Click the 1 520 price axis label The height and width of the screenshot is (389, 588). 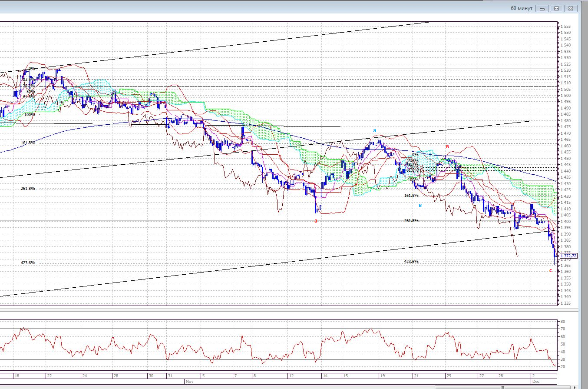click(x=565, y=70)
